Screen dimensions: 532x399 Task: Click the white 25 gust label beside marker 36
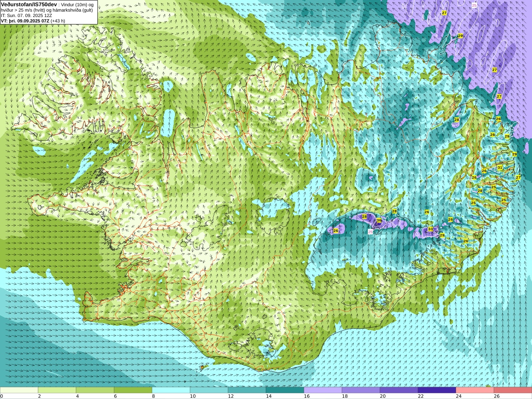tap(370, 232)
